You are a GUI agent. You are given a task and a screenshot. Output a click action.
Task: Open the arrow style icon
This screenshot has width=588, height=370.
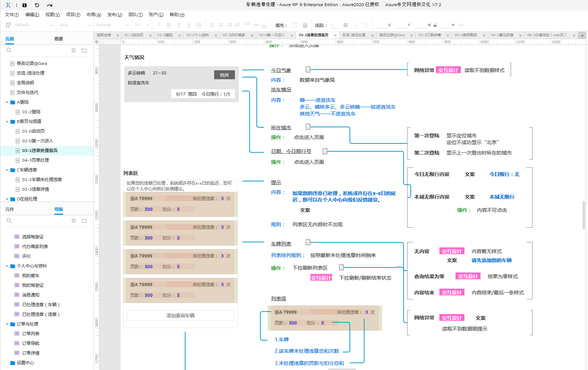coord(366,25)
